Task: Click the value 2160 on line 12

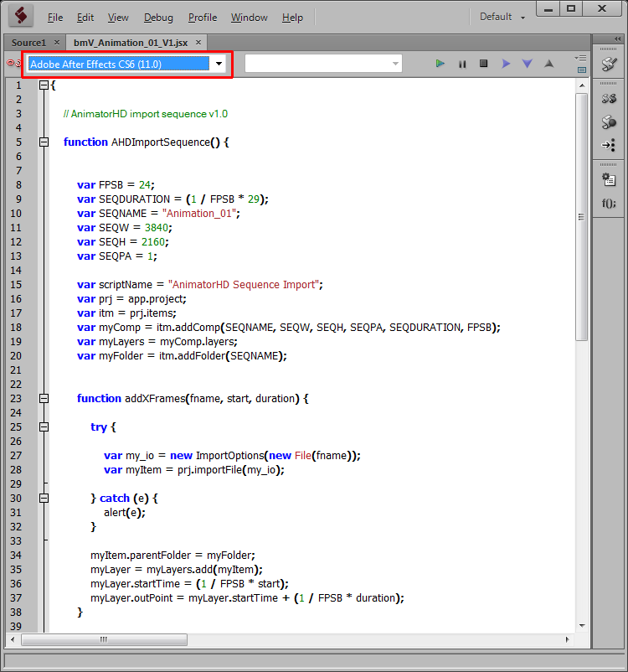Action: tap(153, 241)
